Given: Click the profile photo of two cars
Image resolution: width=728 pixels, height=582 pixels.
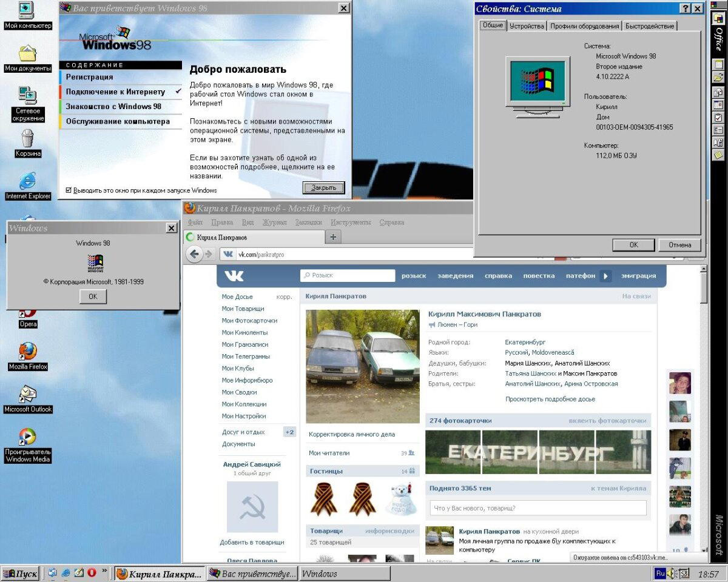Looking at the screenshot, I should click(363, 366).
